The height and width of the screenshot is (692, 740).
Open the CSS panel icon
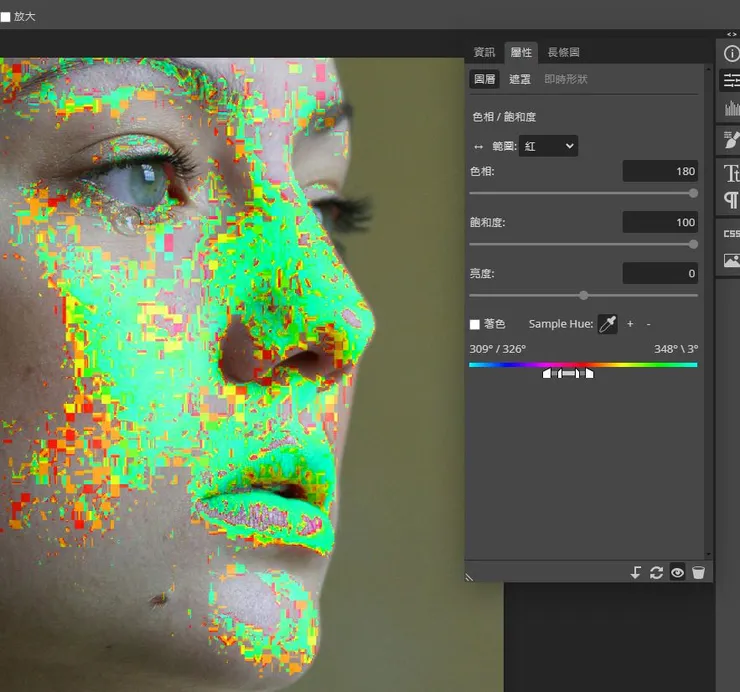(732, 234)
